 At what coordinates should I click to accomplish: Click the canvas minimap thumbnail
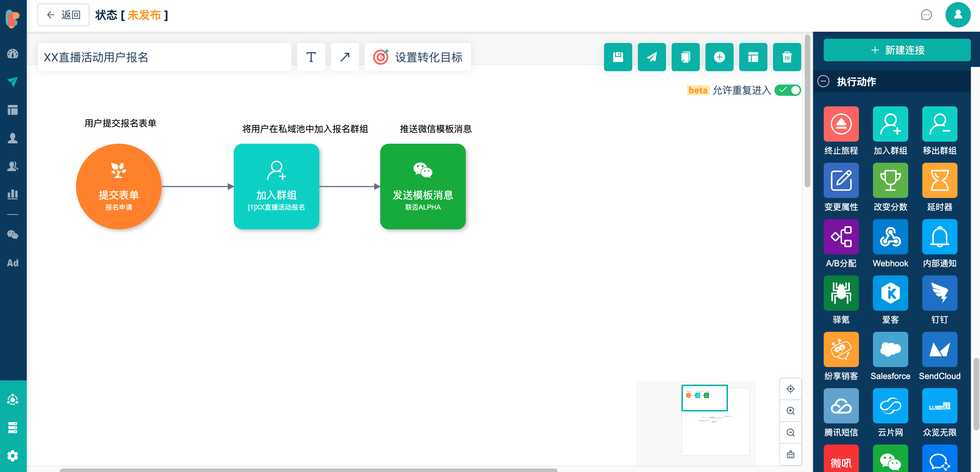click(x=696, y=423)
